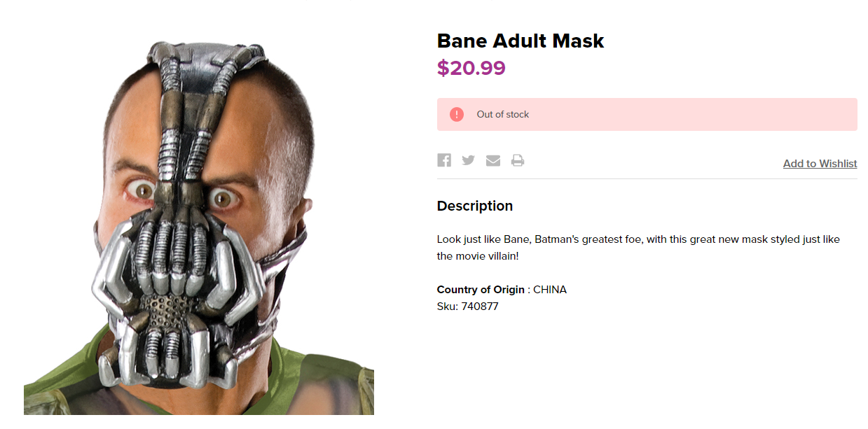Click the red exclamation alert icon
868x429 pixels.
click(457, 114)
